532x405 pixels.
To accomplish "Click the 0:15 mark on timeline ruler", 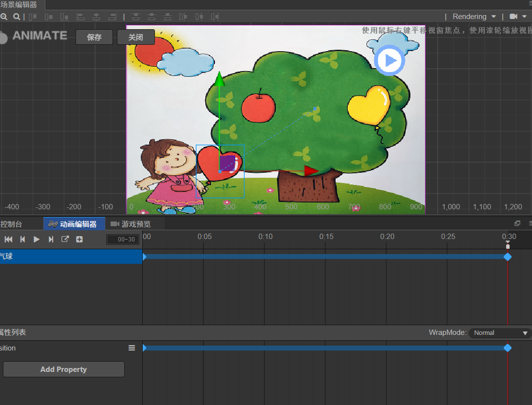I will [326, 237].
